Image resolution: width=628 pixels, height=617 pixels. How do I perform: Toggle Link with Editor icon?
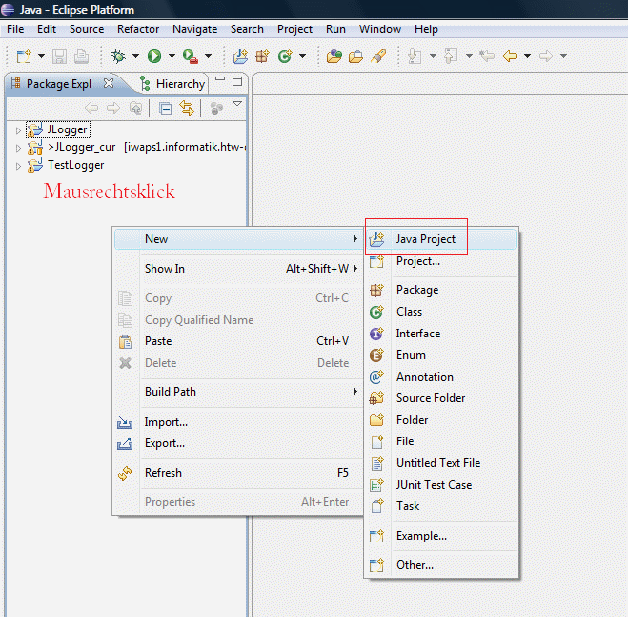tap(187, 108)
